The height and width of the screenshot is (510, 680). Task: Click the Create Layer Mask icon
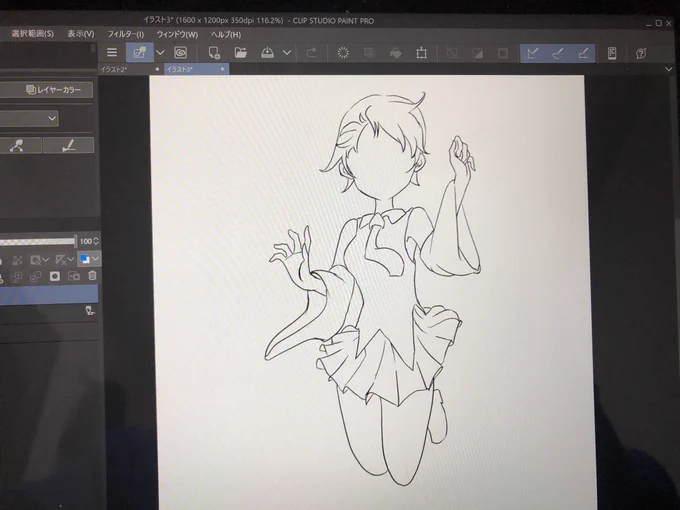[55, 276]
